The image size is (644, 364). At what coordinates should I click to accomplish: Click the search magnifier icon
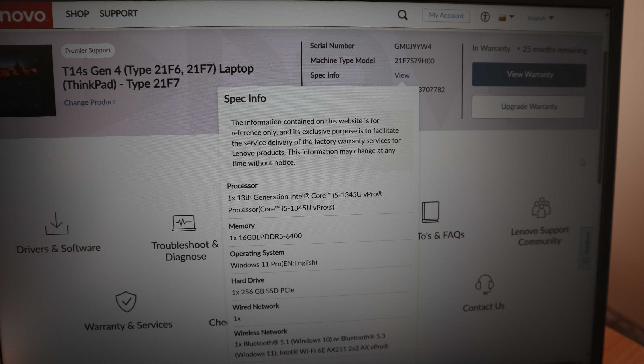pos(402,15)
